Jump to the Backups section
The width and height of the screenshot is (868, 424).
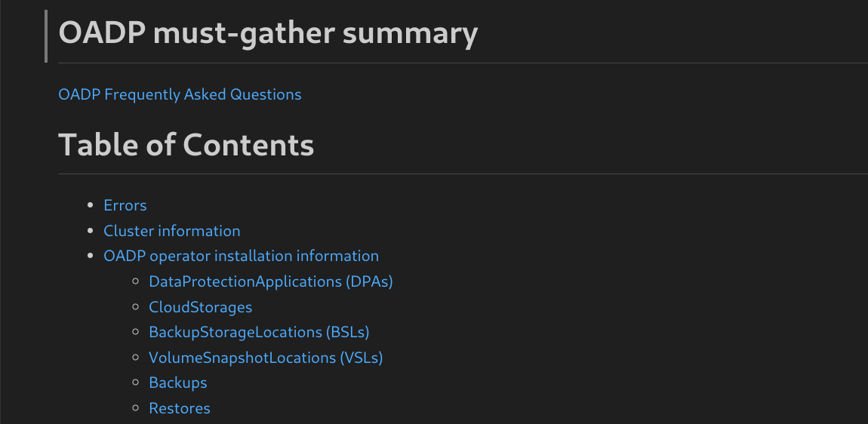[178, 383]
